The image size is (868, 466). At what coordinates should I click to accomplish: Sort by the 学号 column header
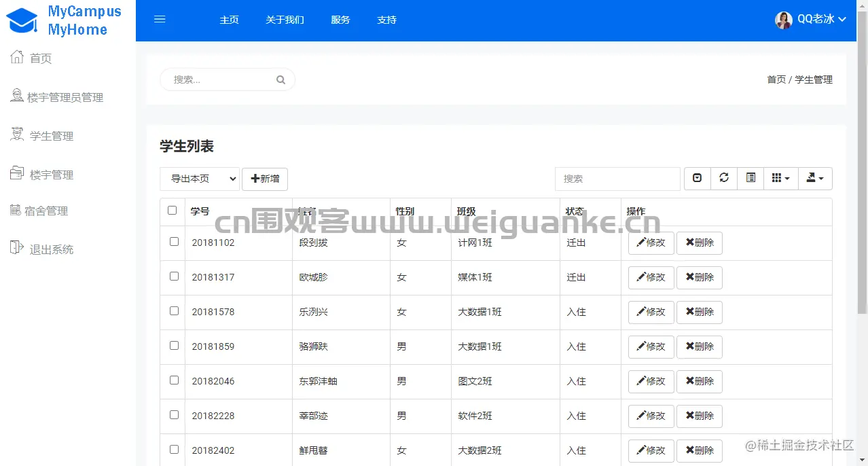[x=238, y=211]
